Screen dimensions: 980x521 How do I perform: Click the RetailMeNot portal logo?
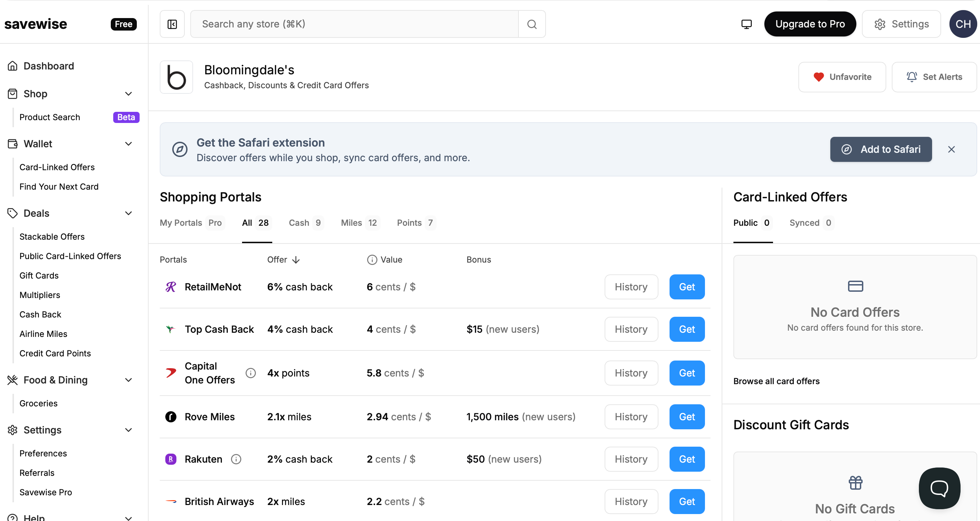point(171,287)
